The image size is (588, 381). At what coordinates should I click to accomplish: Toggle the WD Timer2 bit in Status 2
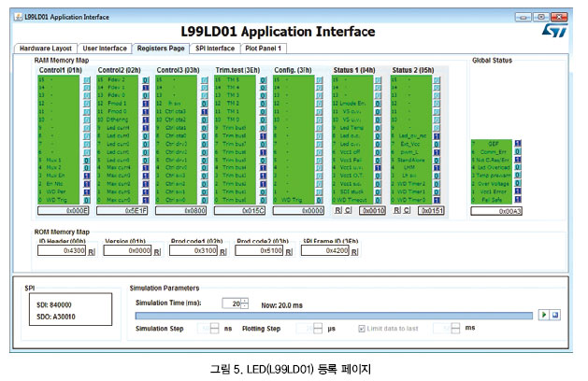[x=437, y=184]
